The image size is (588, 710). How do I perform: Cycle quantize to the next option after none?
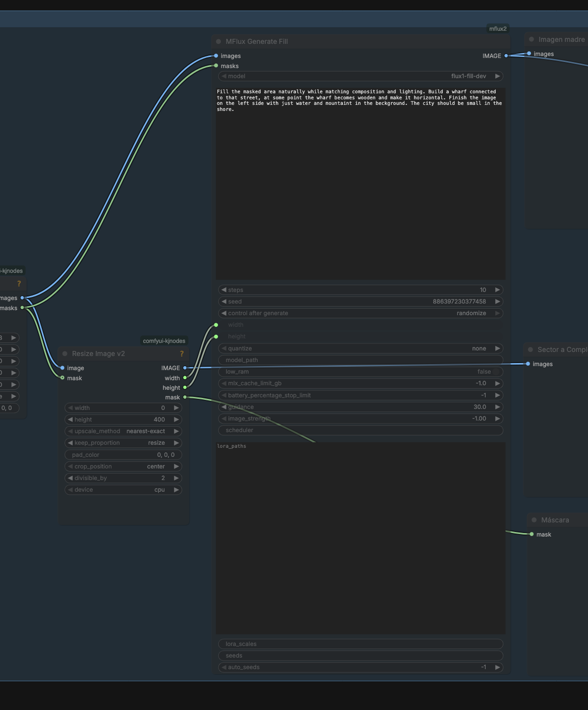tap(497, 348)
